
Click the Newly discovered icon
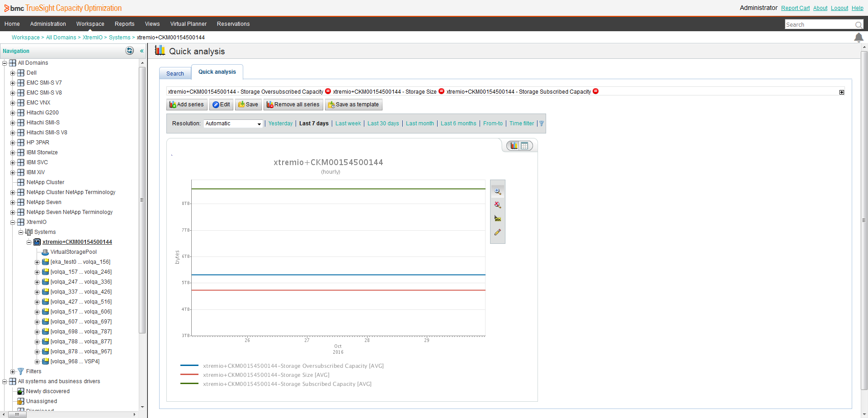[x=21, y=391]
